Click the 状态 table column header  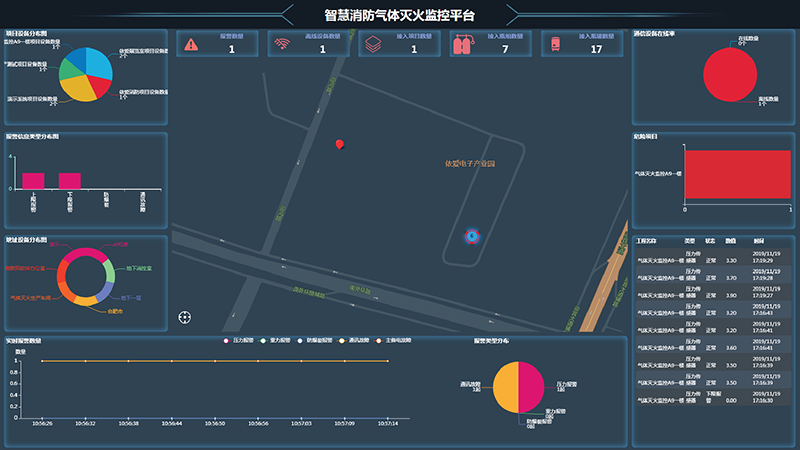(x=710, y=241)
